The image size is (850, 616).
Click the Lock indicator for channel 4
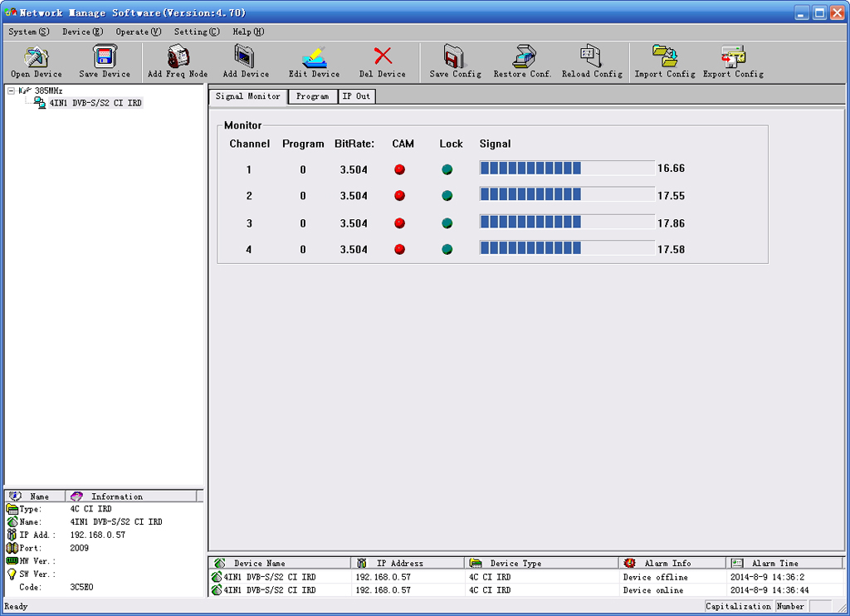tap(447, 249)
